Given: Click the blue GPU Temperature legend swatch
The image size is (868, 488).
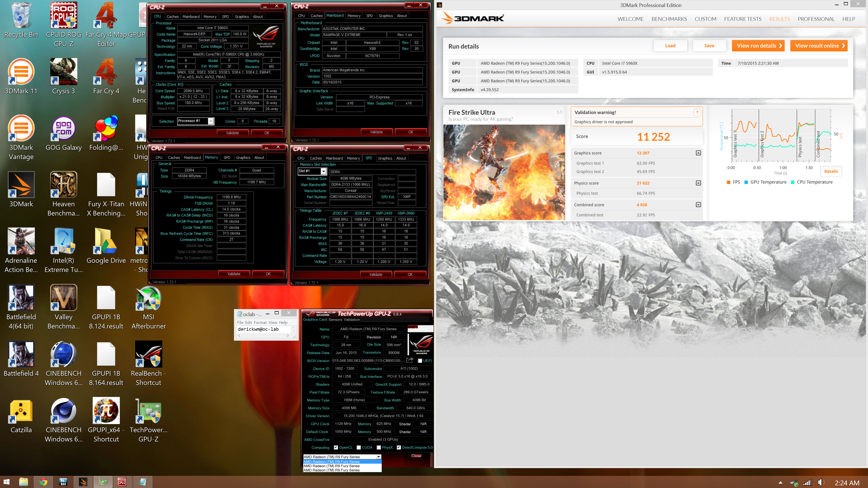Looking at the screenshot, I should tap(746, 182).
